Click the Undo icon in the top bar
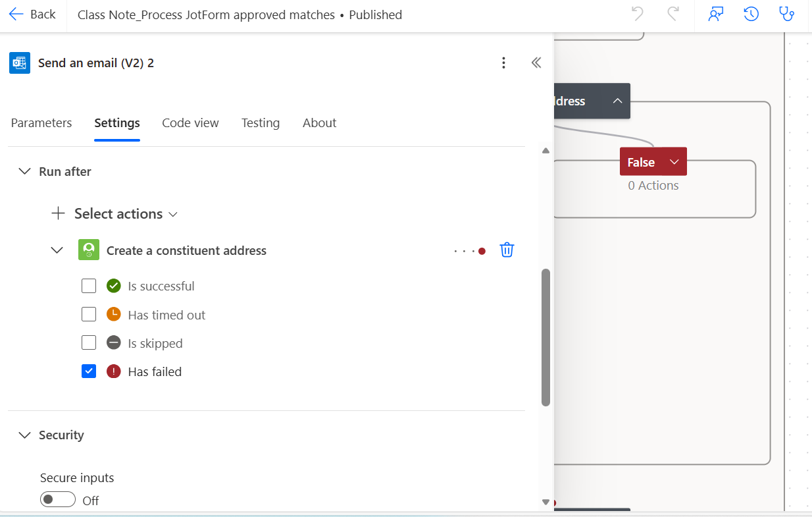Image resolution: width=812 pixels, height=517 pixels. click(x=637, y=14)
